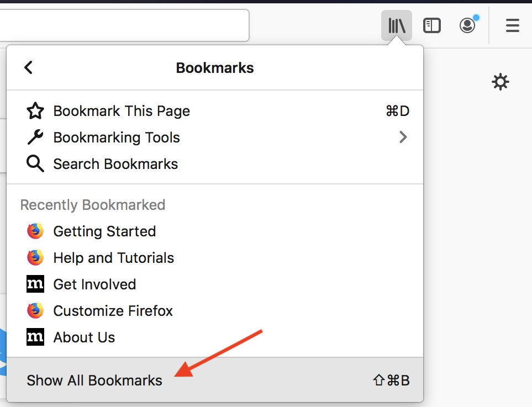
Task: Open the hamburger application menu
Action: pos(512,25)
